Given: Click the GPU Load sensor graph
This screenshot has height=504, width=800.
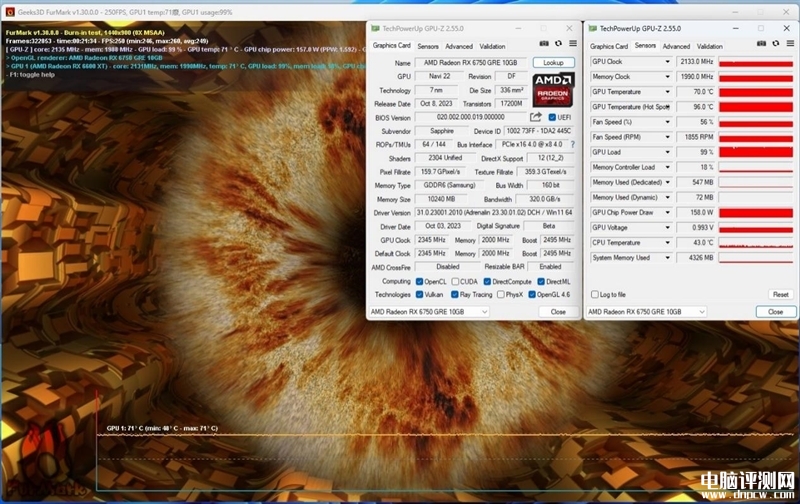Looking at the screenshot, I should 756,152.
